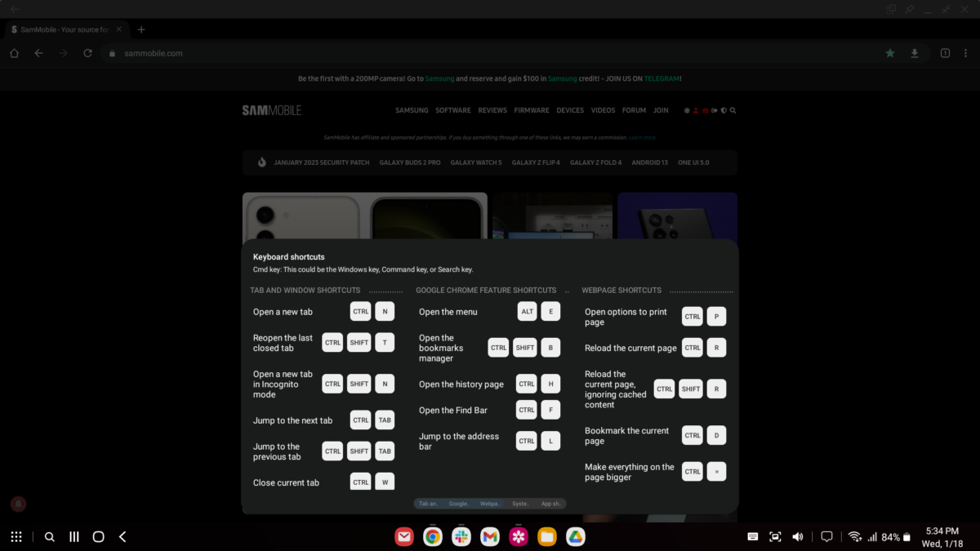The height and width of the screenshot is (551, 980).
Task: Open Chrome's three-dot menu
Action: pyautogui.click(x=966, y=53)
